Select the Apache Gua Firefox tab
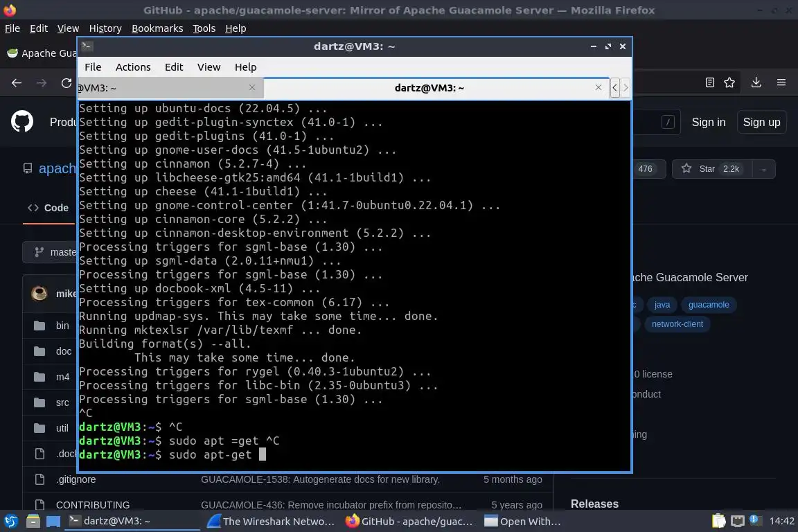This screenshot has width=798, height=532. tap(41, 53)
